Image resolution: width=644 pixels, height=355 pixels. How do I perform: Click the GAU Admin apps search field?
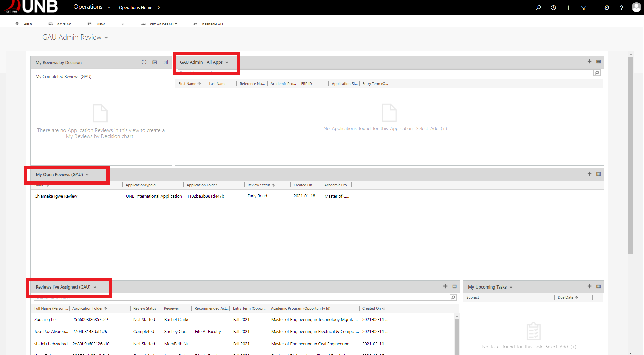(384, 73)
